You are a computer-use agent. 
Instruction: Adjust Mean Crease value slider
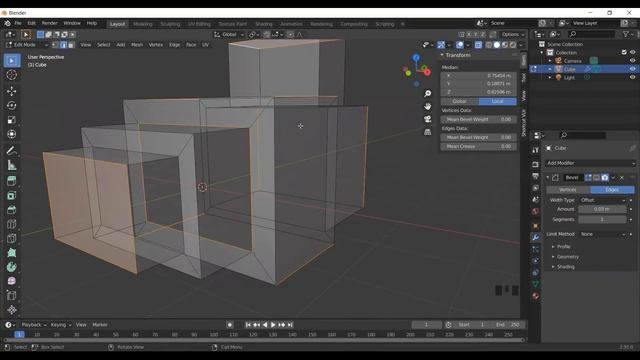[479, 146]
